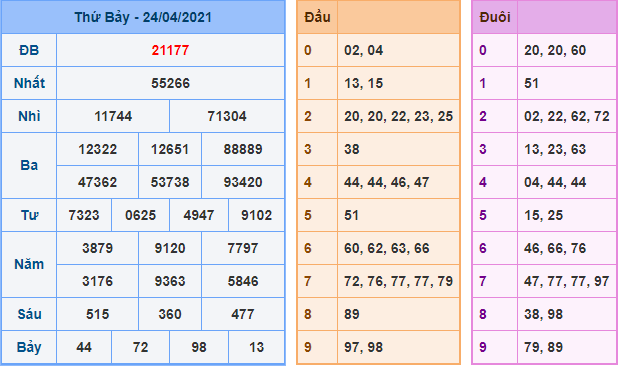Screen dimensions: 619x366
Task: Click the 'Sáu' row label
Action: point(29,314)
